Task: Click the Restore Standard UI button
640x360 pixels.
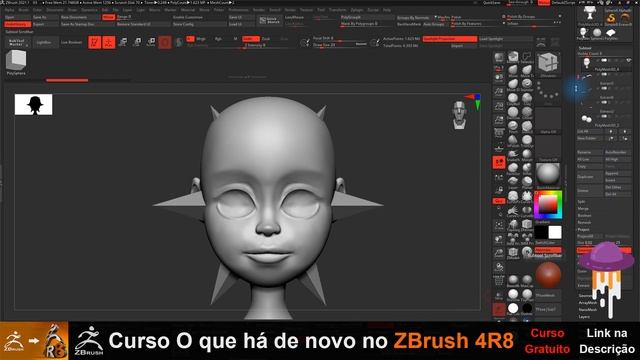Action: pyautogui.click(x=143, y=24)
